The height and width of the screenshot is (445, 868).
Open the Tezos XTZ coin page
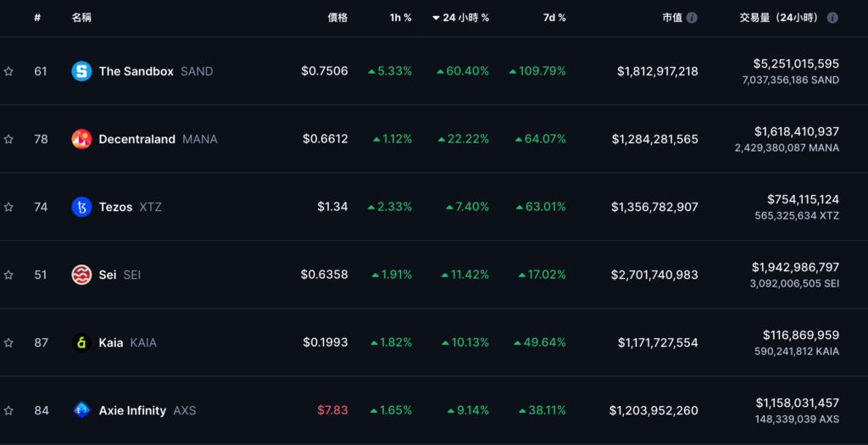tap(116, 207)
